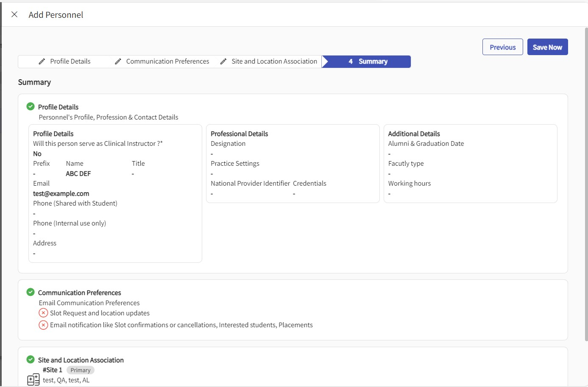
Task: Click the Primary badge next to Site 1
Action: click(x=80, y=370)
